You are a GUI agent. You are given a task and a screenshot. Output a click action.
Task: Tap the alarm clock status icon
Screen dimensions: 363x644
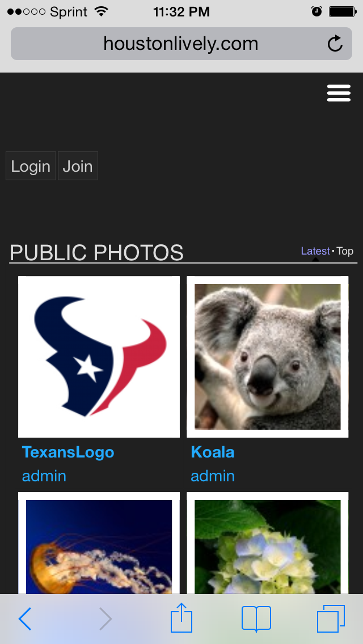point(317,11)
